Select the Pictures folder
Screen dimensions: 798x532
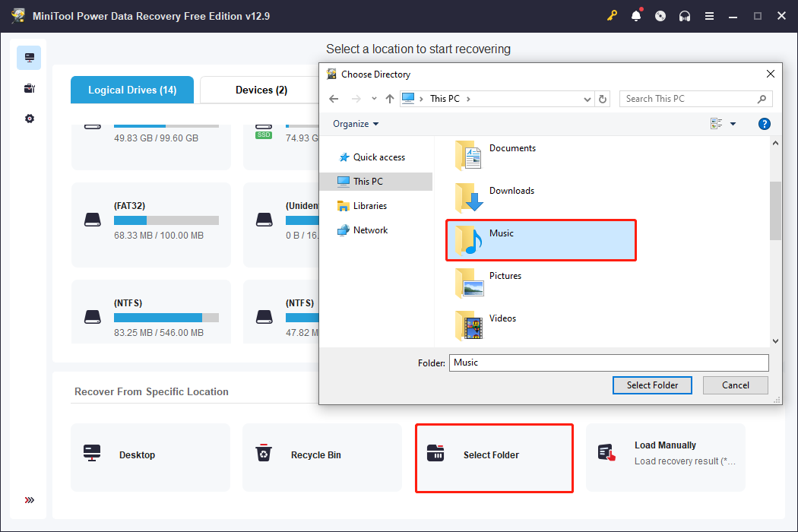pyautogui.click(x=541, y=283)
